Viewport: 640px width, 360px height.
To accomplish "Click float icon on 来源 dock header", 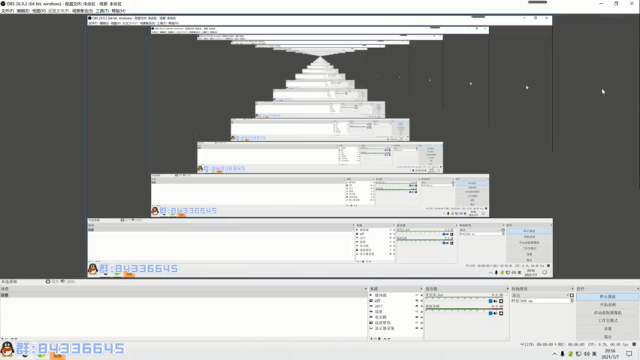I will coord(421,289).
